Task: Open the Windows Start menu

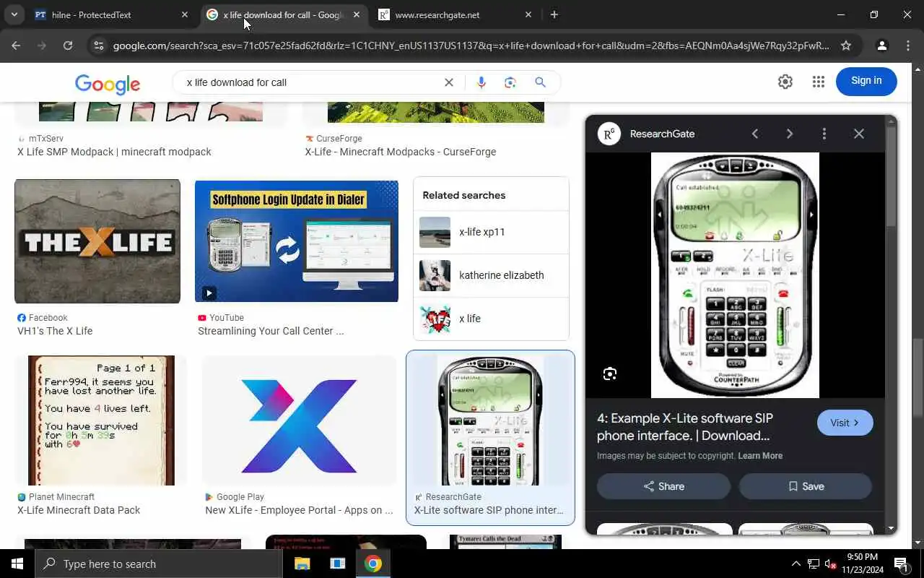Action: click(x=17, y=564)
